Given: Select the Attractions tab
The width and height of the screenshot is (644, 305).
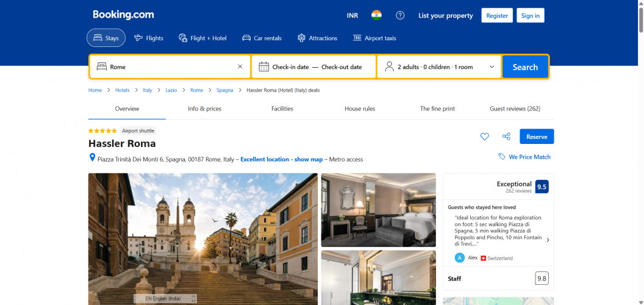Looking at the screenshot, I should coord(318,38).
